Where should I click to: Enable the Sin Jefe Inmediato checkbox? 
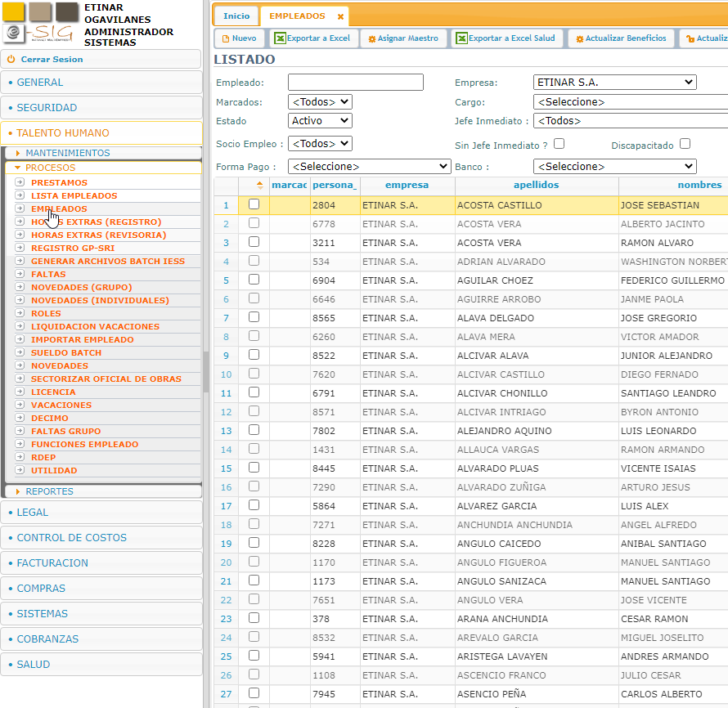(x=559, y=144)
